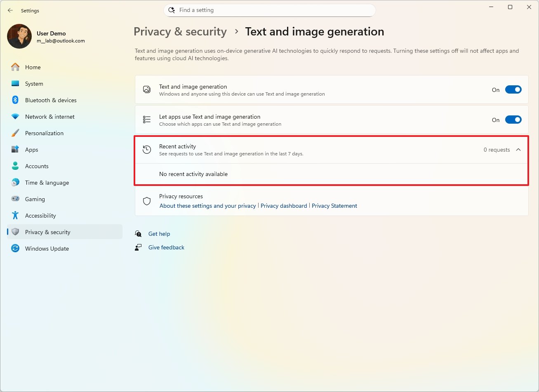Image resolution: width=539 pixels, height=392 pixels.
Task: Click the Privacy Statement link
Action: pyautogui.click(x=334, y=205)
